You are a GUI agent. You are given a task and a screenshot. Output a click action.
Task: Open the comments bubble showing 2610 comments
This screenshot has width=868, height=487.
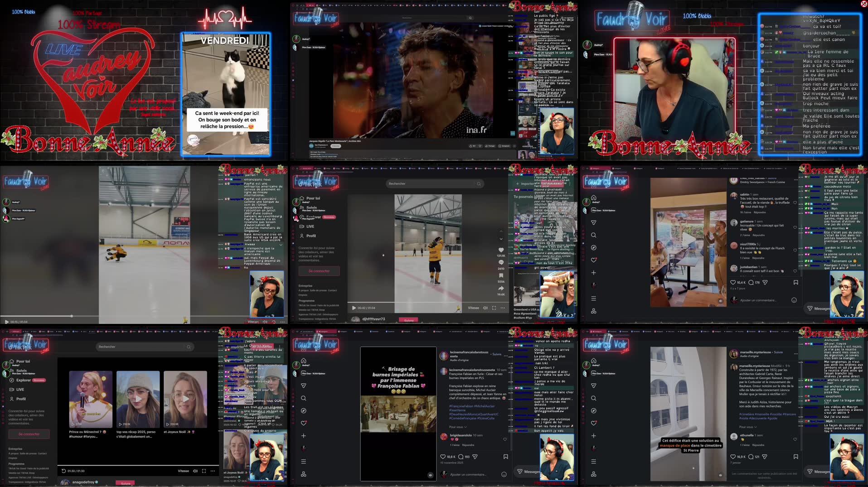pos(500,262)
